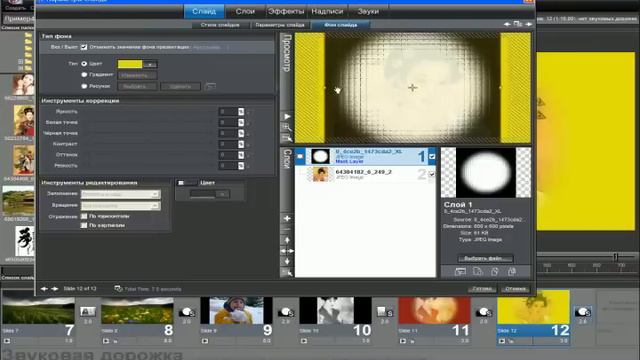640x360 pixels.
Task: Open the Заполнение dropdown
Action: (x=121, y=194)
